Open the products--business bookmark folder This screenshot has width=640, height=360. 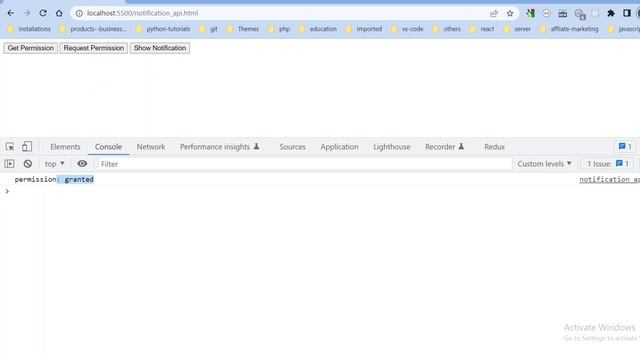coord(93,29)
